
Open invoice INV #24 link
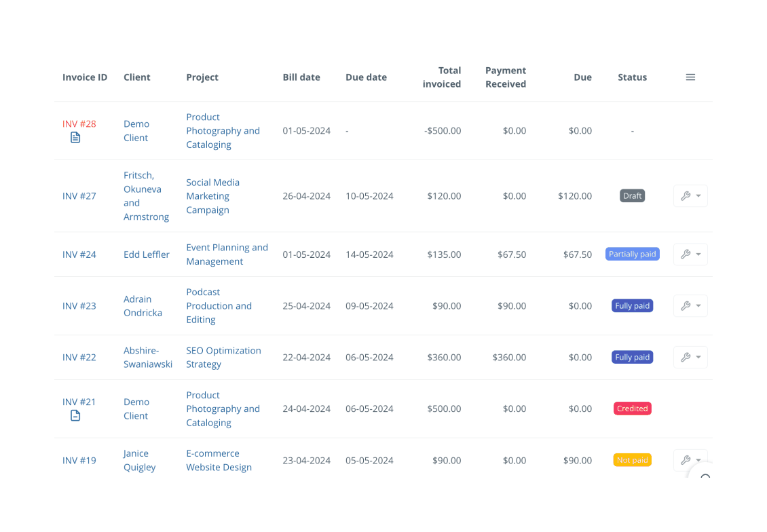[x=79, y=254]
